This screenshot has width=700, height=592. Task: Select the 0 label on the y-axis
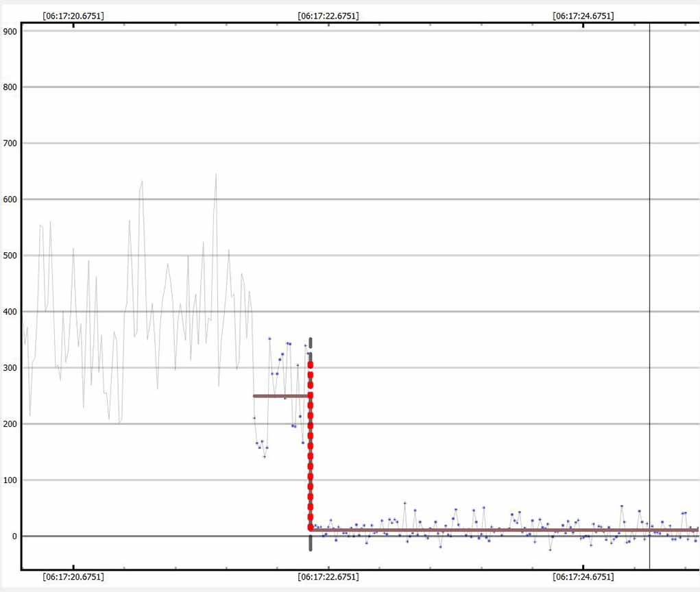pyautogui.click(x=12, y=536)
